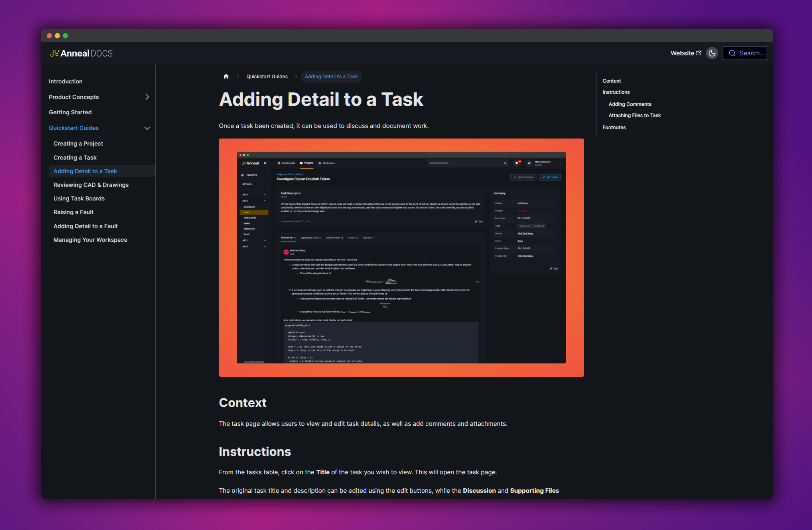Open Adding Detail to a Fault guide
This screenshot has height=530, width=812.
85,226
